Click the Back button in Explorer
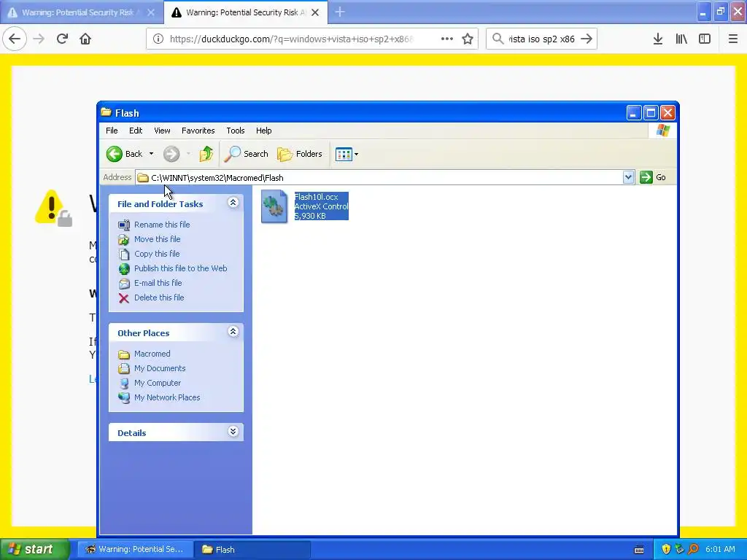747x560 pixels. click(124, 154)
